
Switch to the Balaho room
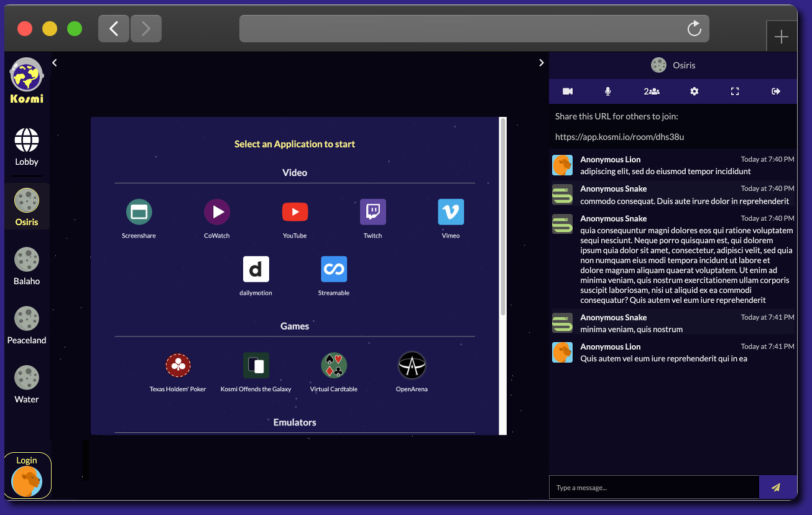coord(27,266)
